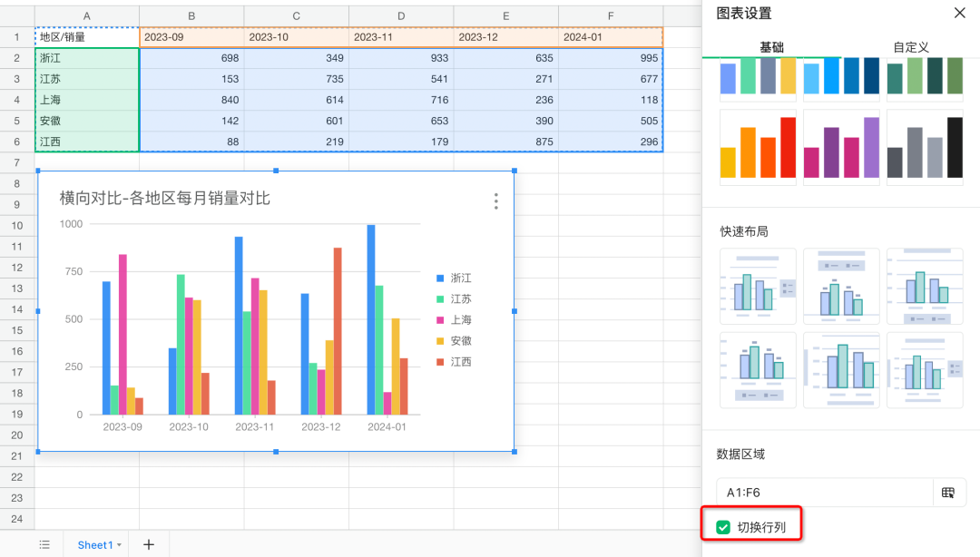
Task: Click the tall blue 2024-01 浙江 bar
Action: (x=371, y=319)
